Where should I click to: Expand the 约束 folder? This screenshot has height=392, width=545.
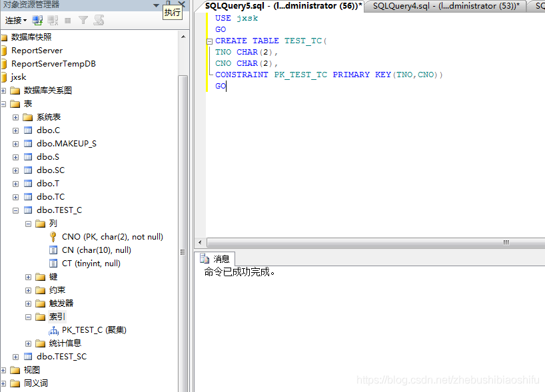point(28,290)
